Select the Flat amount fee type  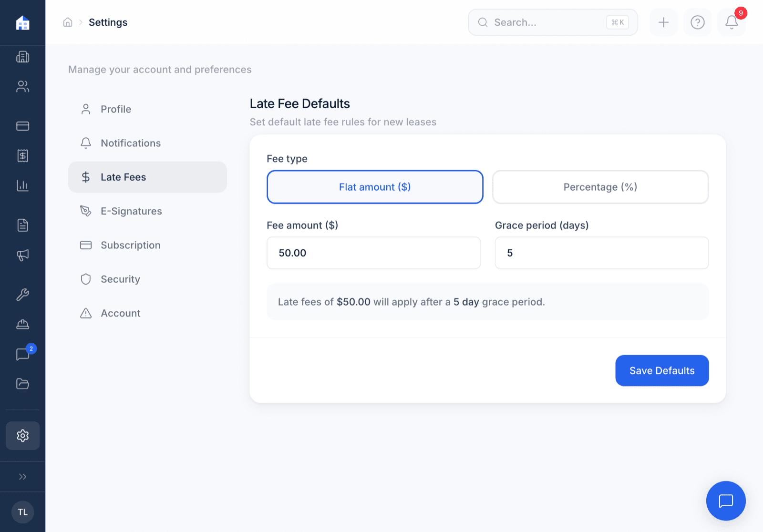tap(375, 187)
